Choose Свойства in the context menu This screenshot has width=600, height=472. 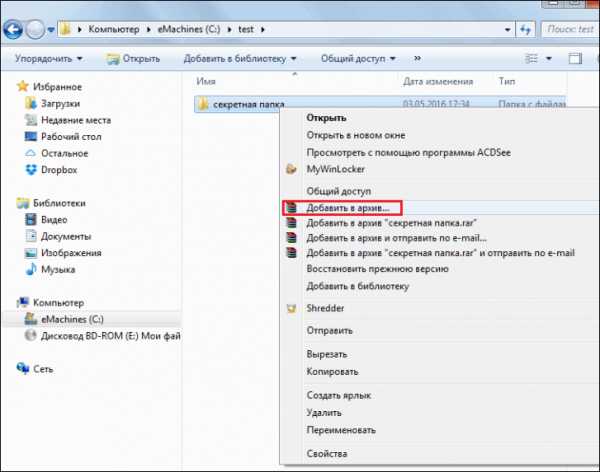(326, 454)
